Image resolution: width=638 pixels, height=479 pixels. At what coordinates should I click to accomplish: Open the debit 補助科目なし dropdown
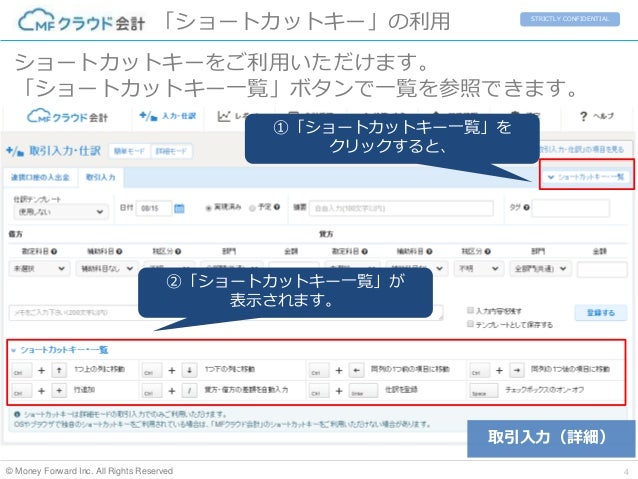point(107,269)
